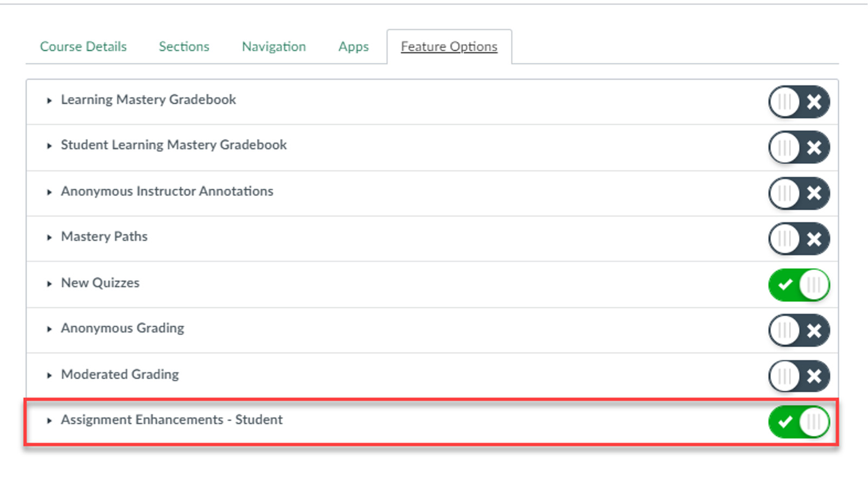Switch to the Sections tab

(184, 47)
